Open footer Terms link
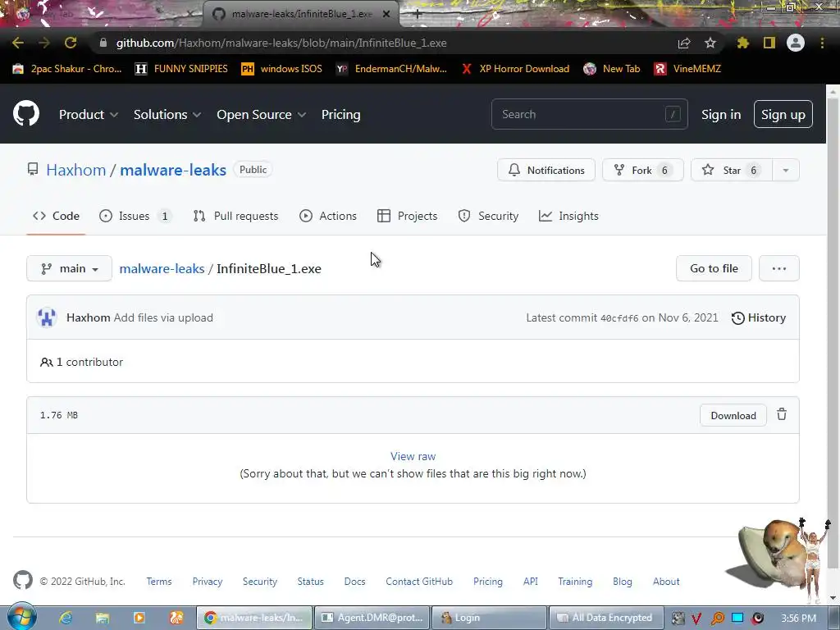 point(159,582)
